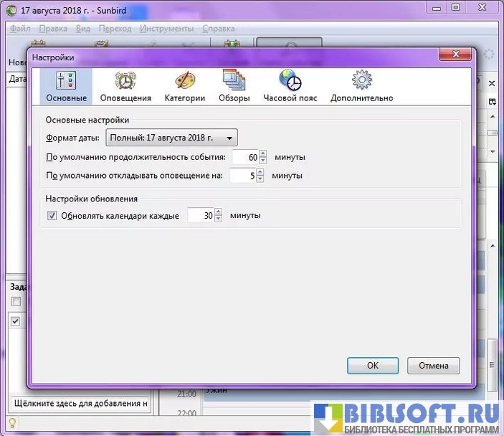Click the Отмена button
This screenshot has width=504, height=436.
433,365
